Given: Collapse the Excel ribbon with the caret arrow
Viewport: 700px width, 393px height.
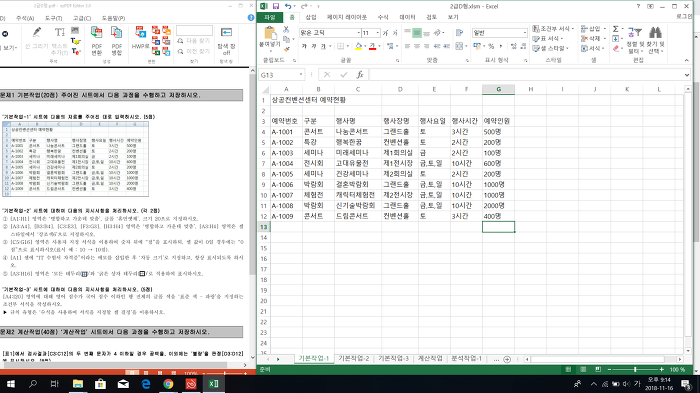Looking at the screenshot, I should click(x=687, y=60).
